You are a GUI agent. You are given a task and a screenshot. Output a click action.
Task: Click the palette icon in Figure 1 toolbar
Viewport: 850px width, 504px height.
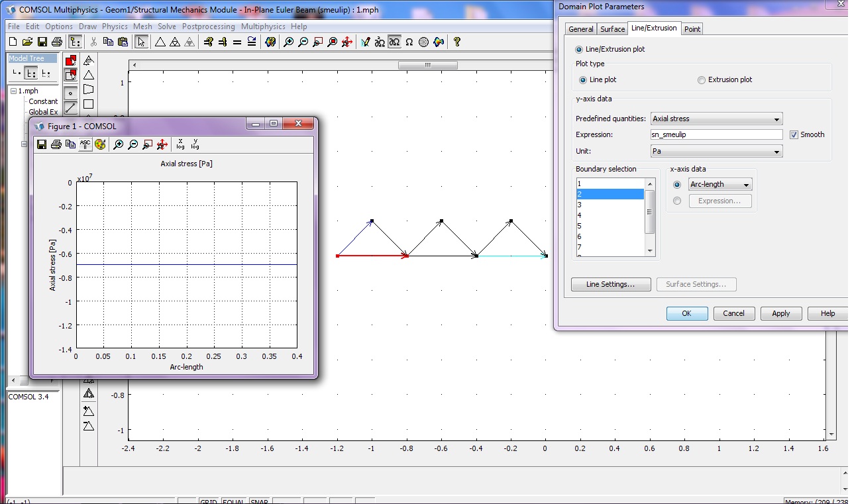100,144
